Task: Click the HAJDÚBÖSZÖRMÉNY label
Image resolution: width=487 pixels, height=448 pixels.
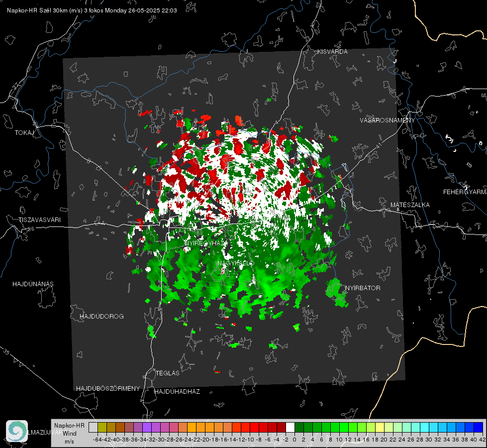Action: (x=108, y=388)
